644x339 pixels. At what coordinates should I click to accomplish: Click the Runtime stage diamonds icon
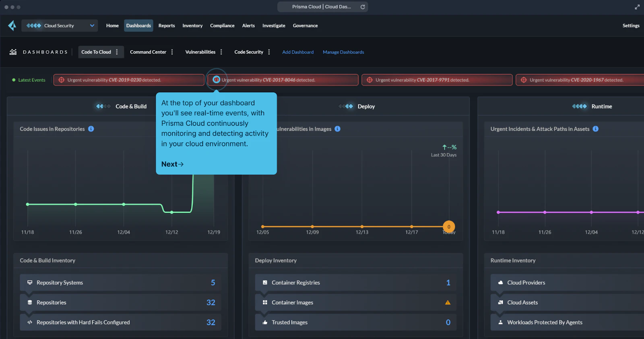pyautogui.click(x=580, y=106)
